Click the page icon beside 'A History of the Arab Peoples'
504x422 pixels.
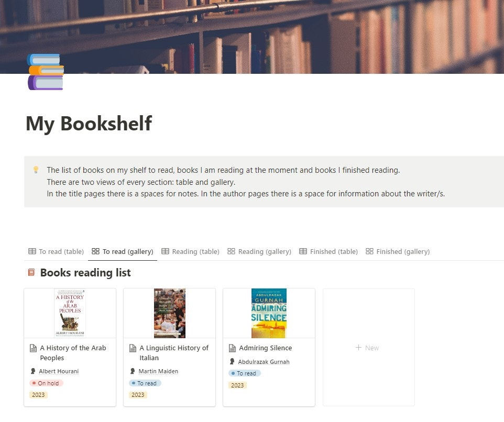tap(32, 348)
